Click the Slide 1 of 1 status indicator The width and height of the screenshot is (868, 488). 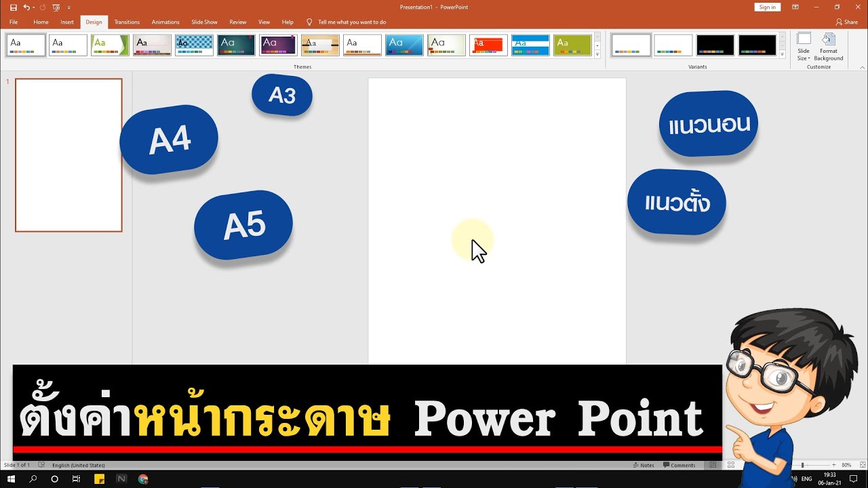[x=16, y=465]
